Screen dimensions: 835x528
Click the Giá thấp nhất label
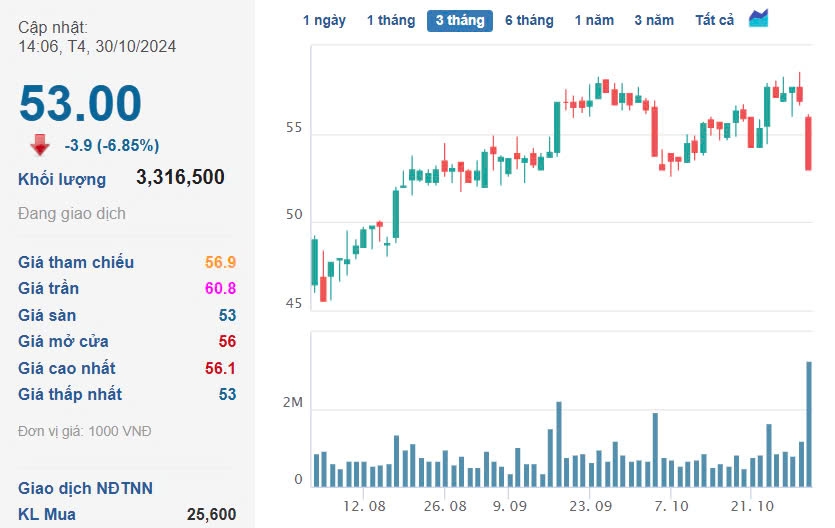point(70,394)
